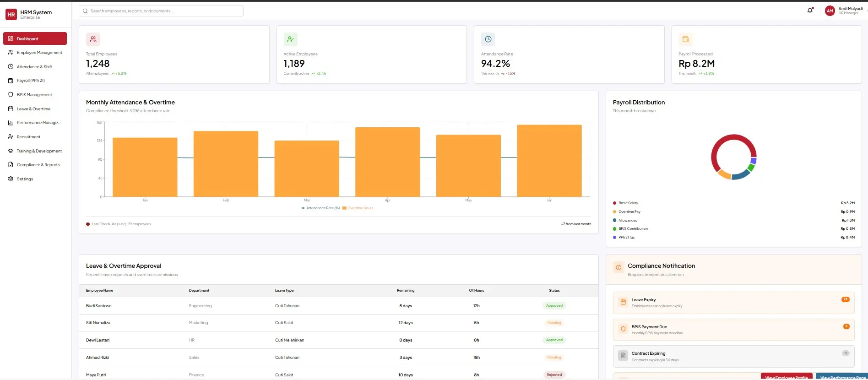Image resolution: width=868 pixels, height=380 pixels.
Task: Go to Payroll (PPh 21) section
Action: click(x=31, y=81)
